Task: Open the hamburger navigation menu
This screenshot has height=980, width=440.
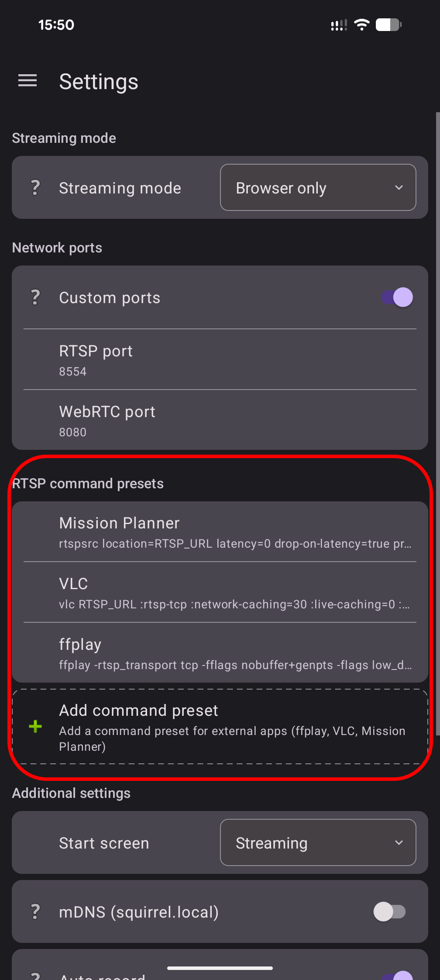Action: coord(27,81)
